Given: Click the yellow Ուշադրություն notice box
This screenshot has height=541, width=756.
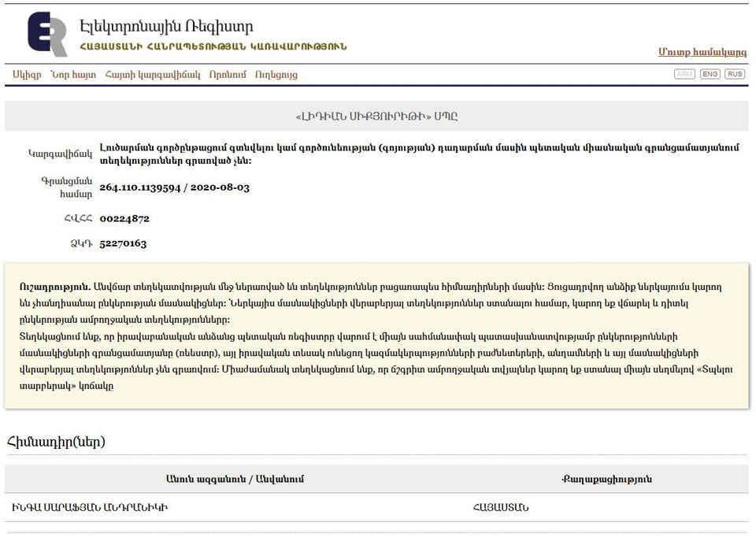Looking at the screenshot, I should point(376,336).
